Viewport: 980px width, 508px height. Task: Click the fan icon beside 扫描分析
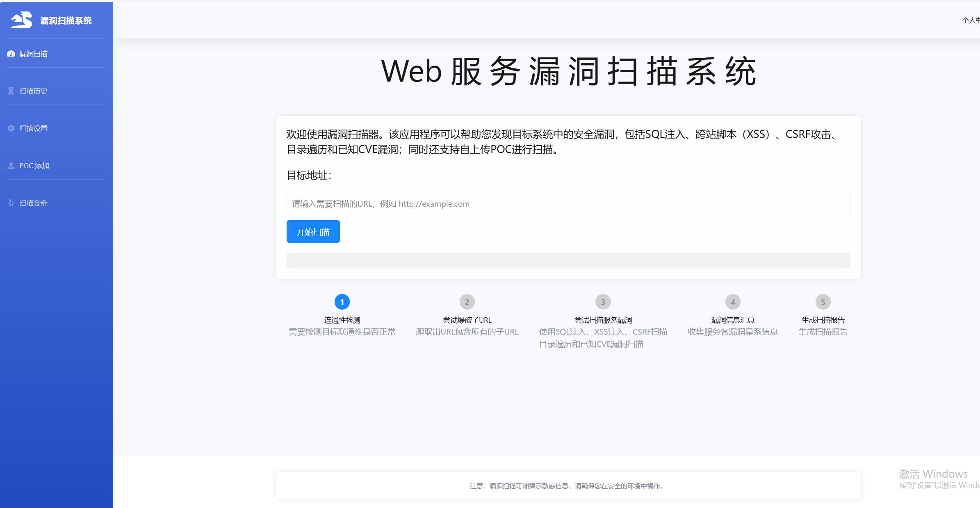[11, 203]
